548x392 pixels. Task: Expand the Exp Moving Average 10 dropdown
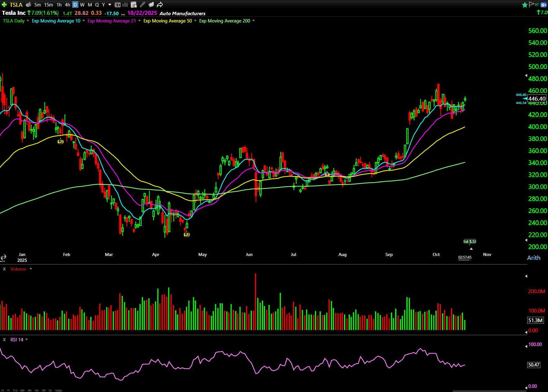[x=84, y=21]
